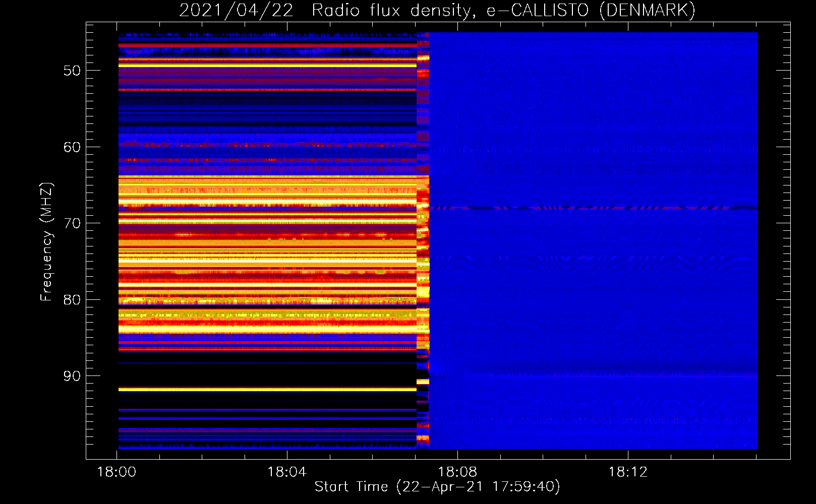Click the 'Frequency (MHZ)' axis label

[46, 242]
